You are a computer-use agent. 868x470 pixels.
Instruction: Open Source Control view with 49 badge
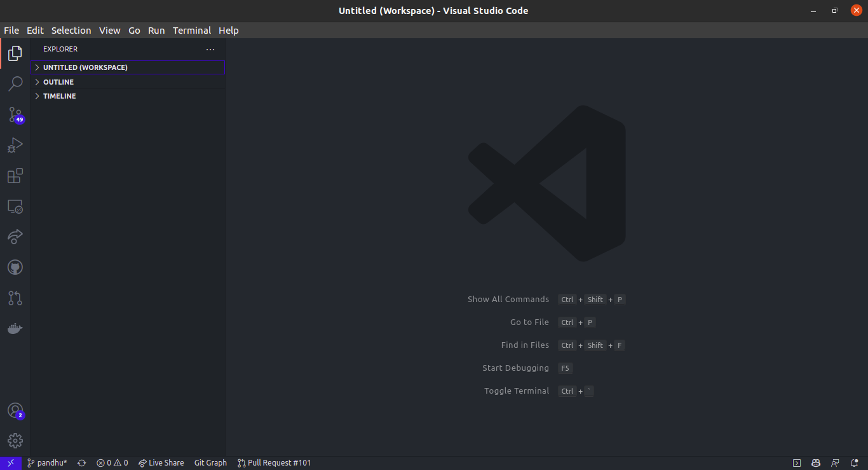point(15,114)
